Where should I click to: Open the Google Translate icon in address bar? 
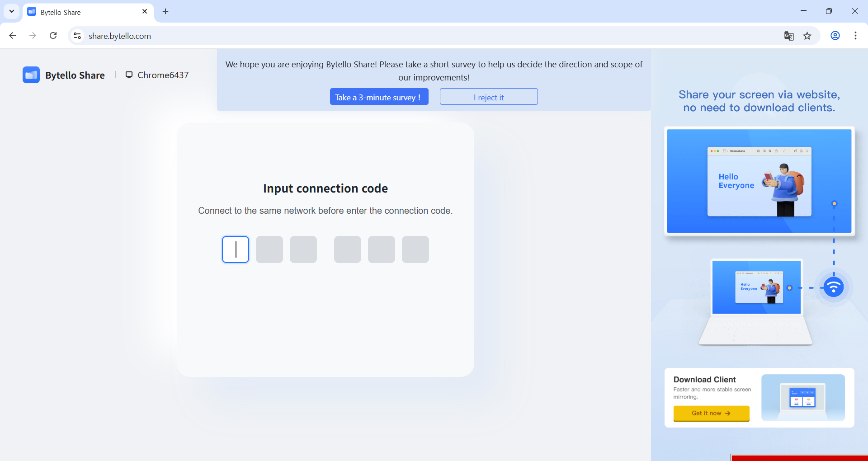coord(789,36)
